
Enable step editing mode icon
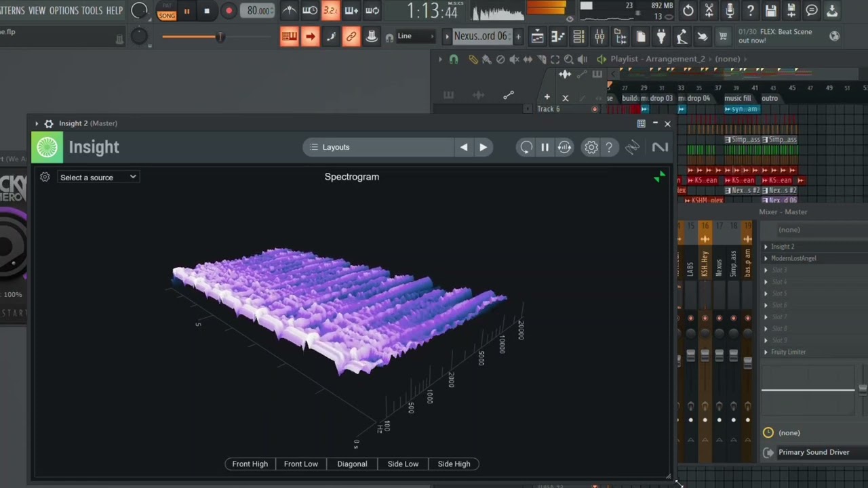pyautogui.click(x=331, y=37)
